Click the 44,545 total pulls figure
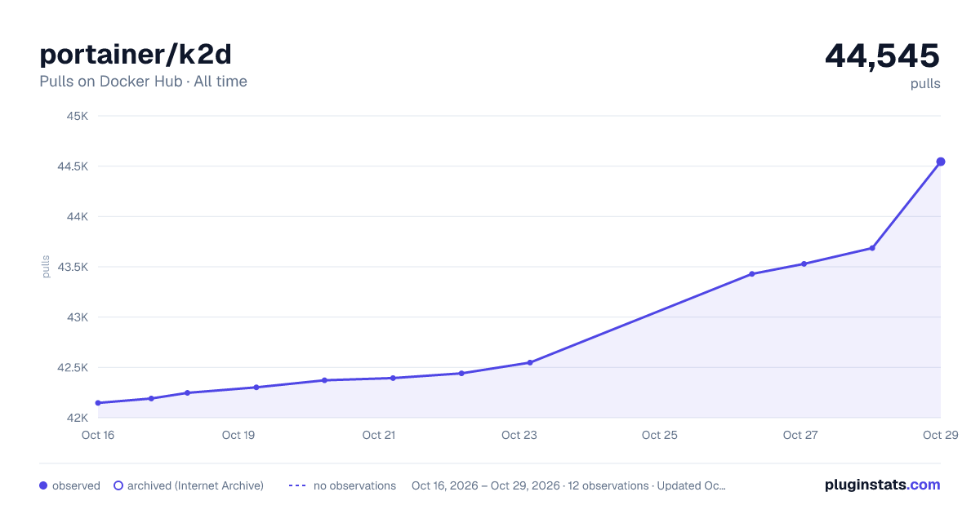 (882, 55)
